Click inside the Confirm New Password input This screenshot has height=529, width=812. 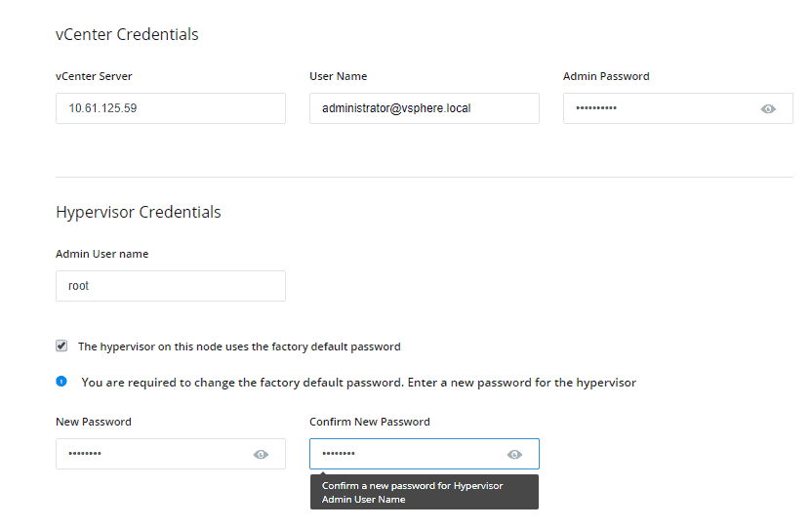click(425, 454)
